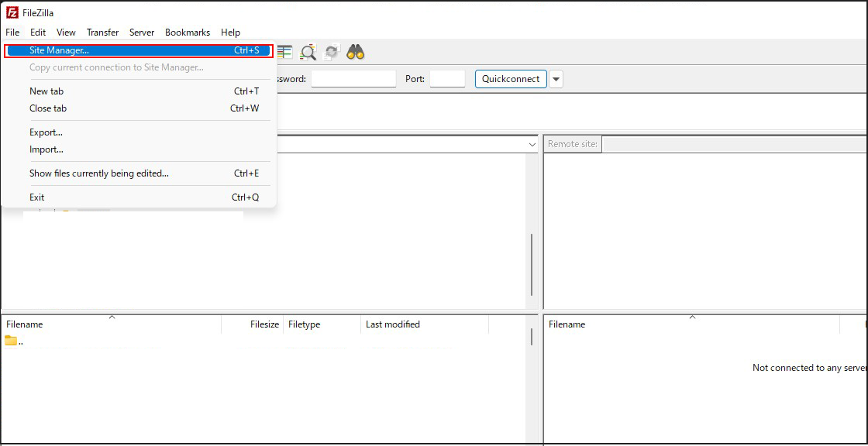Sort local files by Last modified
This screenshot has height=446, width=868.
coord(425,324)
